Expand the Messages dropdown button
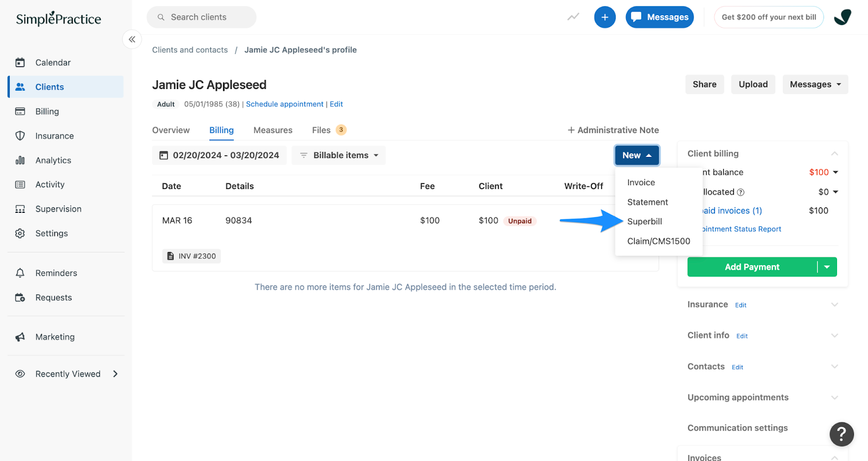The height and width of the screenshot is (461, 868). coord(815,84)
